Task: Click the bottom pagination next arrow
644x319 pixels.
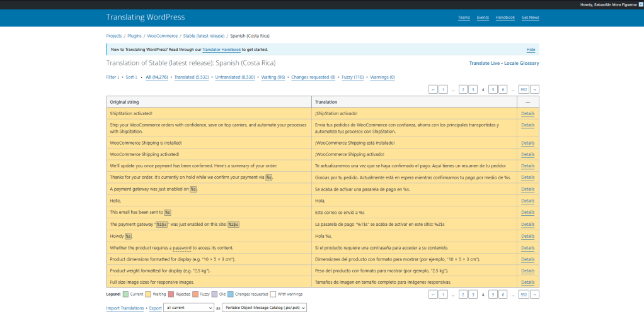Action: [x=534, y=294]
